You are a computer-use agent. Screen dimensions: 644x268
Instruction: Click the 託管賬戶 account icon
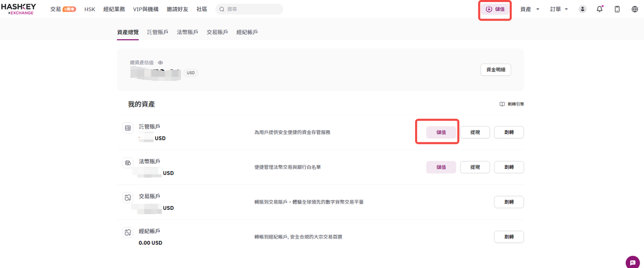point(128,128)
